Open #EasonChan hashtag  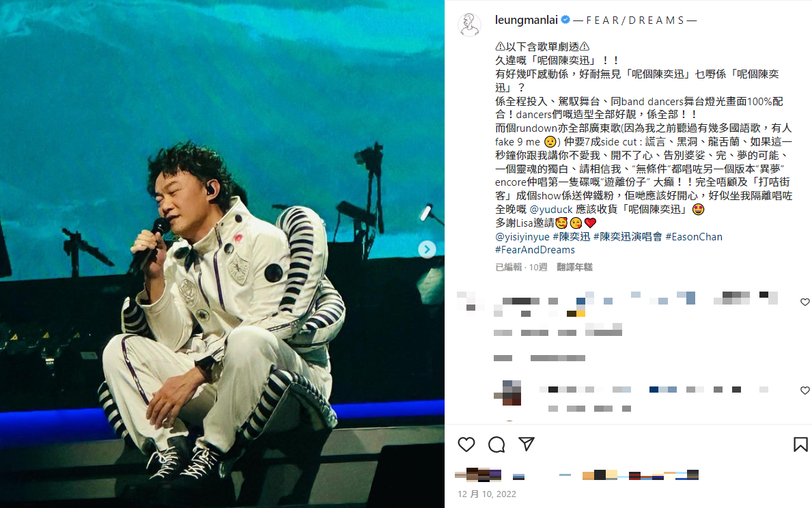click(x=694, y=237)
